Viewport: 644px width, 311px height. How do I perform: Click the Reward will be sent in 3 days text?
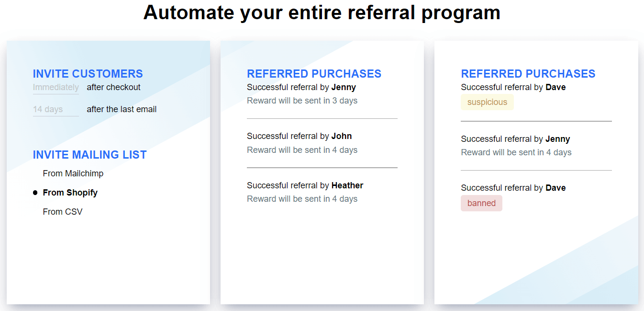pos(302,101)
